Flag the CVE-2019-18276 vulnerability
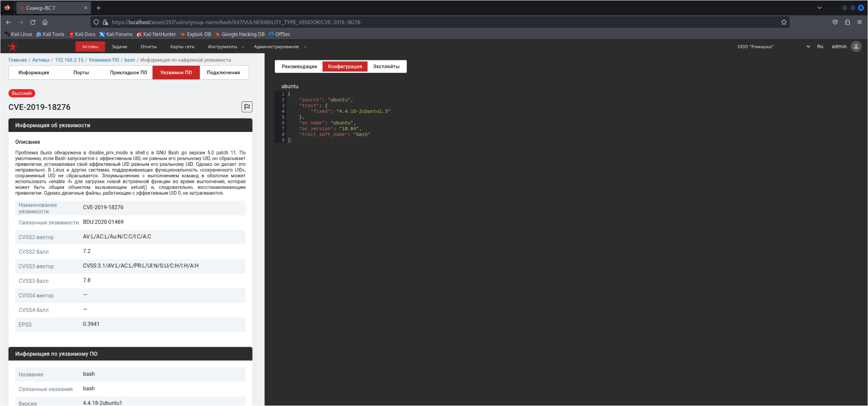 (247, 107)
